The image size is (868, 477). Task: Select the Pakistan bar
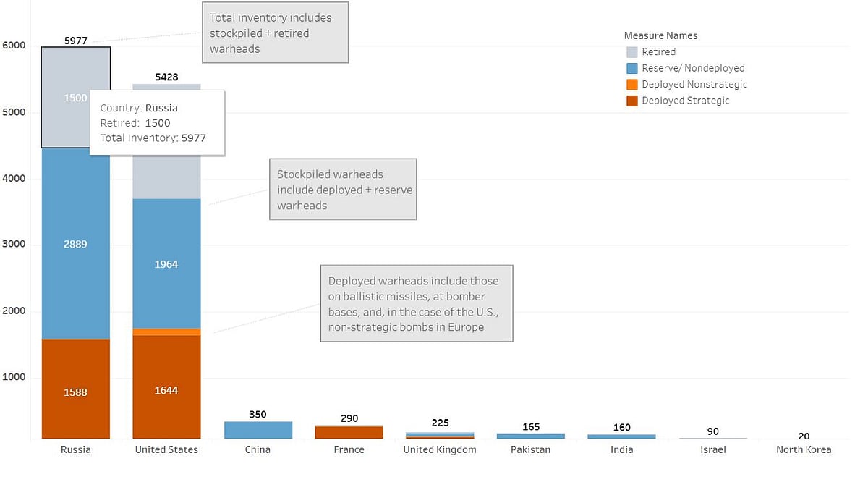(x=531, y=436)
